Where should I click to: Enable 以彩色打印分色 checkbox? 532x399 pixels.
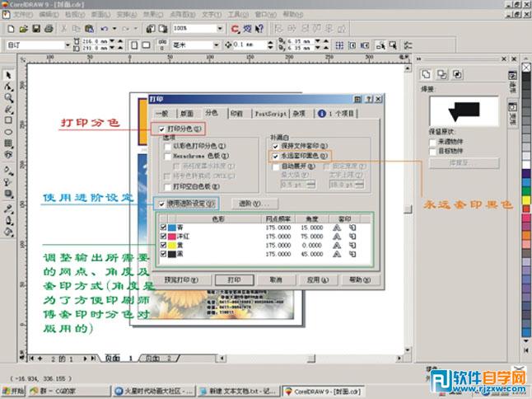click(167, 147)
